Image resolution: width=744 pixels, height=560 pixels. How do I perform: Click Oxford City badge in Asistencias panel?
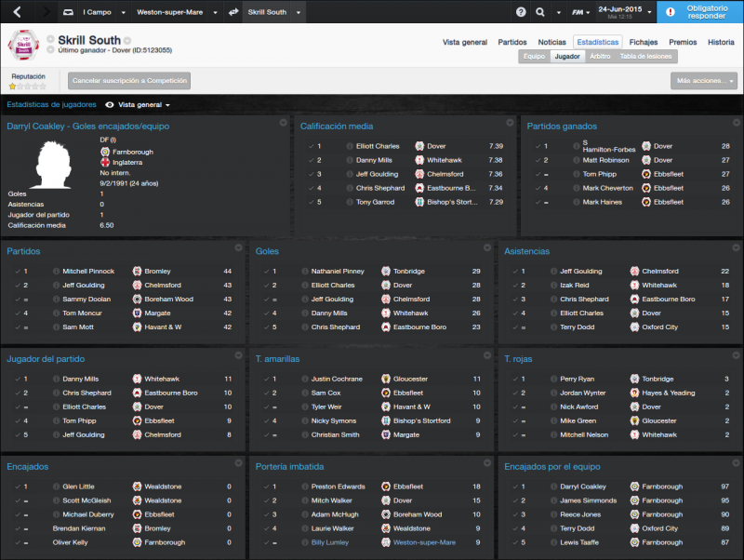click(634, 327)
